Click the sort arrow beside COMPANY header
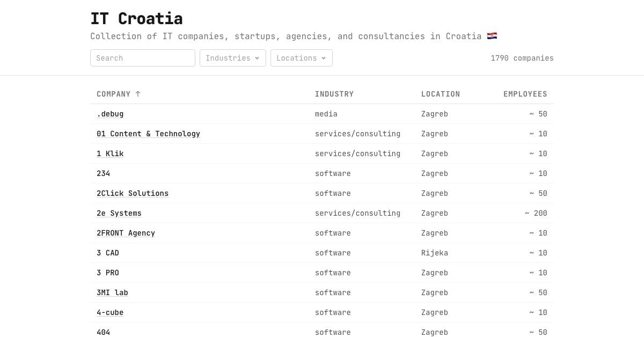The image size is (644, 337). 138,94
